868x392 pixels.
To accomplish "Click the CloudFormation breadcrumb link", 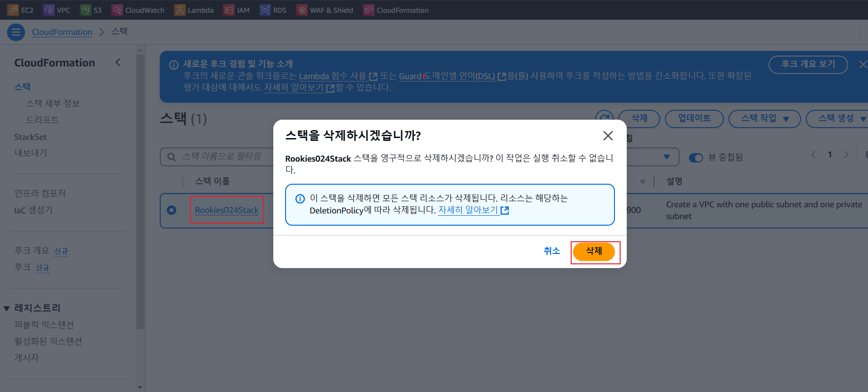I will pyautogui.click(x=62, y=32).
